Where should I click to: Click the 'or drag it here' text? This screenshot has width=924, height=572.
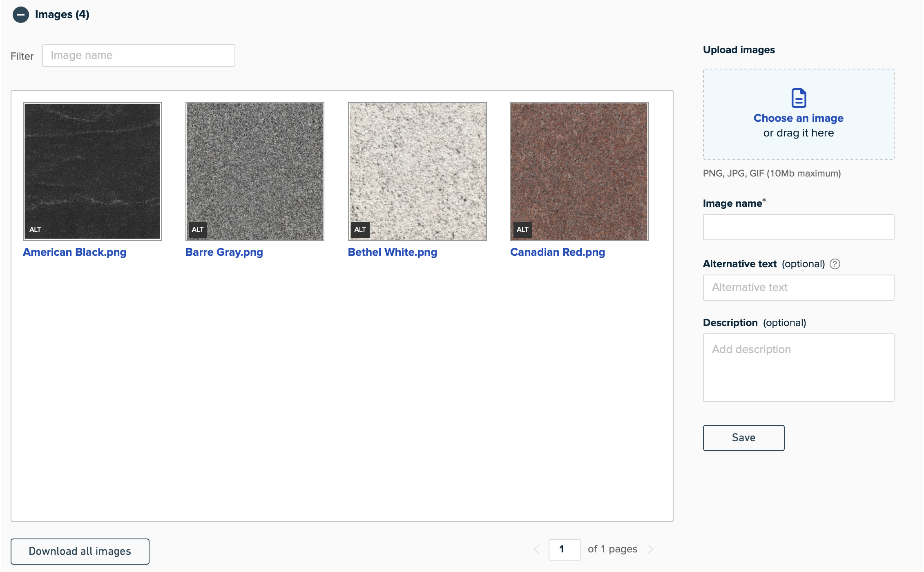(x=799, y=133)
